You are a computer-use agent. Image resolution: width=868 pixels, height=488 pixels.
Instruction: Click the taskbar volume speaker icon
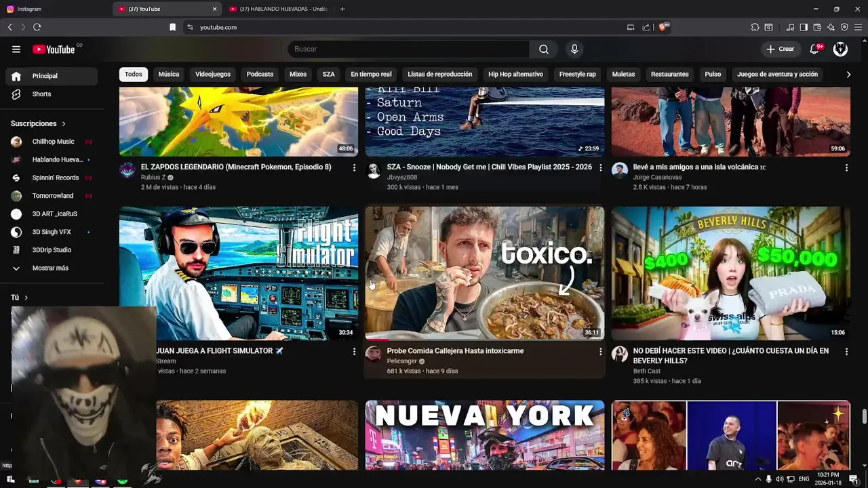point(780,479)
